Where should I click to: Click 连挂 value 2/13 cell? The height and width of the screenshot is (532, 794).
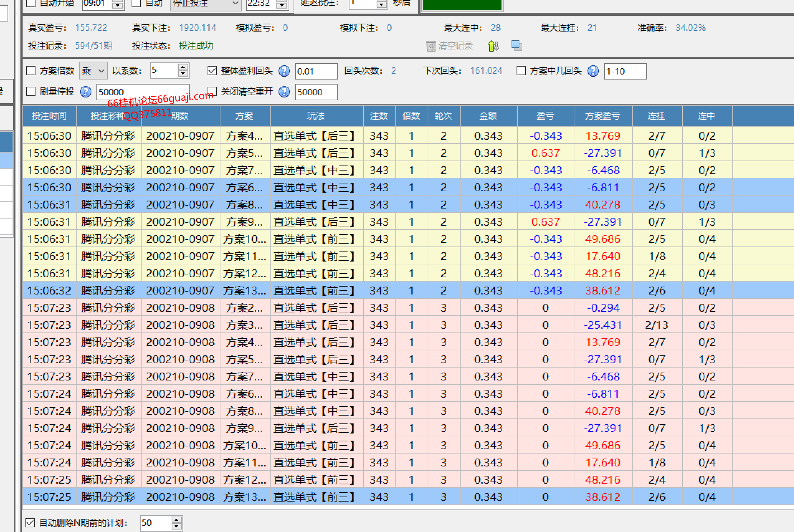coord(657,325)
